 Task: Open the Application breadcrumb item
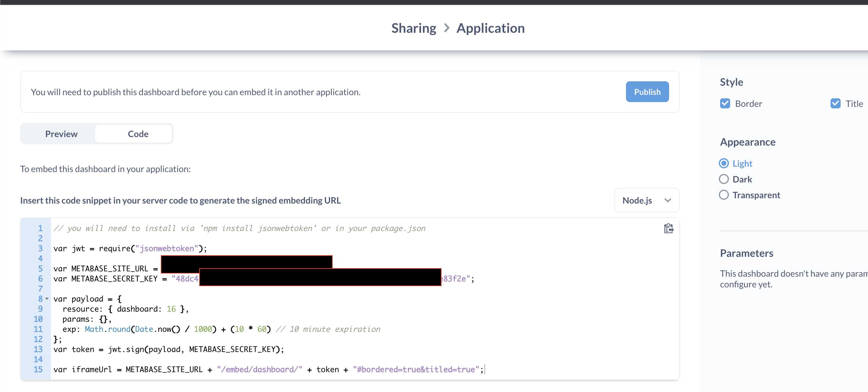coord(490,28)
